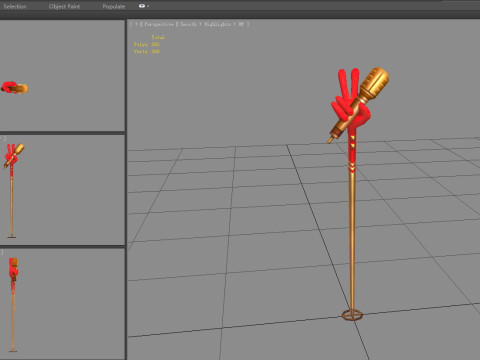Switch to the Populate ribbon tab
The height and width of the screenshot is (360, 480).
click(x=114, y=6)
